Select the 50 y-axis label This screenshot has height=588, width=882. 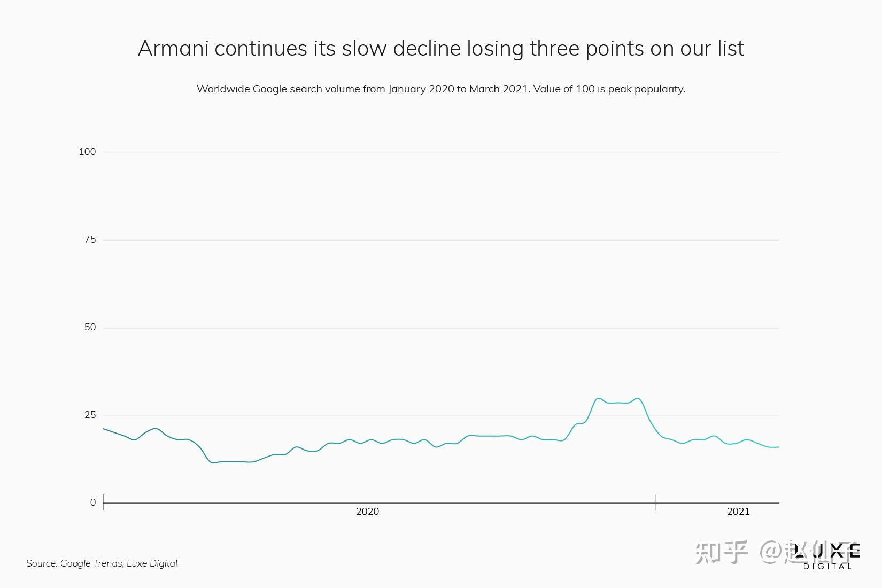[x=90, y=327]
